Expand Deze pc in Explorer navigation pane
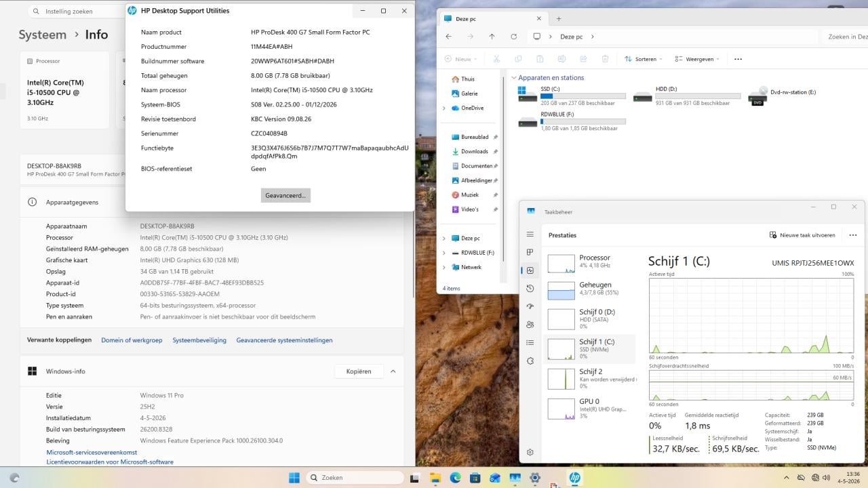868x488 pixels. click(444, 238)
